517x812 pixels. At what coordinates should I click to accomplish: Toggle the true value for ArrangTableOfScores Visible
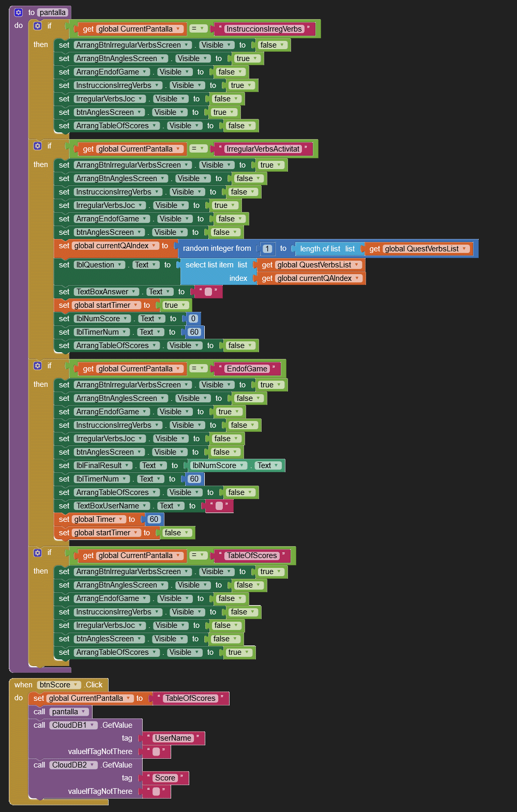(238, 652)
